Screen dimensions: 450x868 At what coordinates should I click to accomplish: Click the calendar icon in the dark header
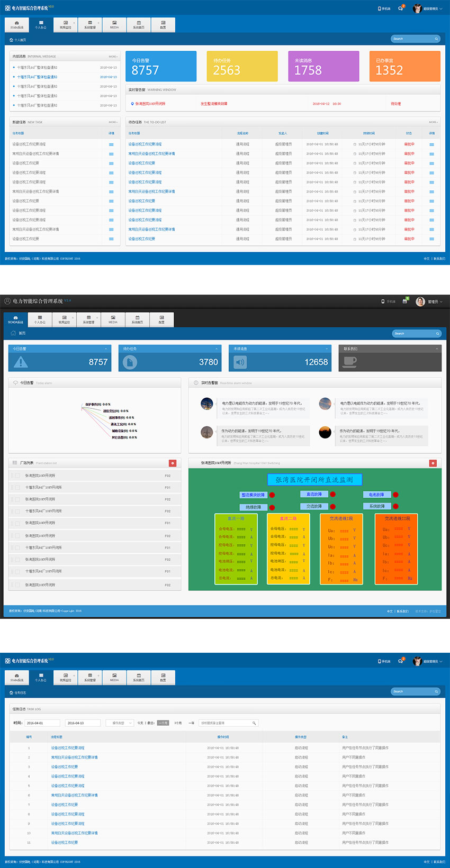coord(404,301)
